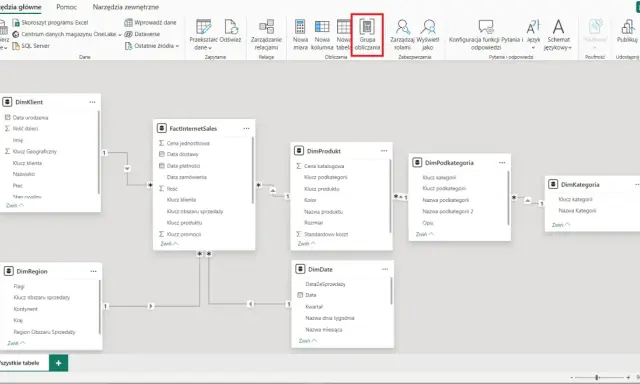Open Wszystkie tabele layout tab
This screenshot has height=384, width=640.
click(19, 363)
